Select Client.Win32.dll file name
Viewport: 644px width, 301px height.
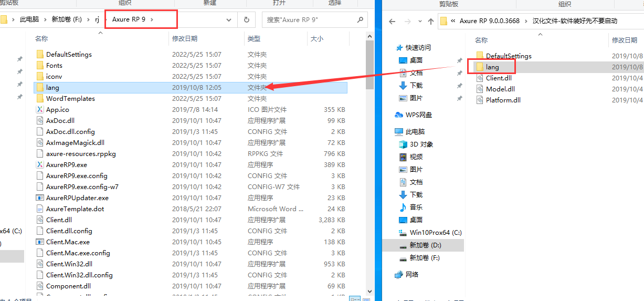[69, 264]
